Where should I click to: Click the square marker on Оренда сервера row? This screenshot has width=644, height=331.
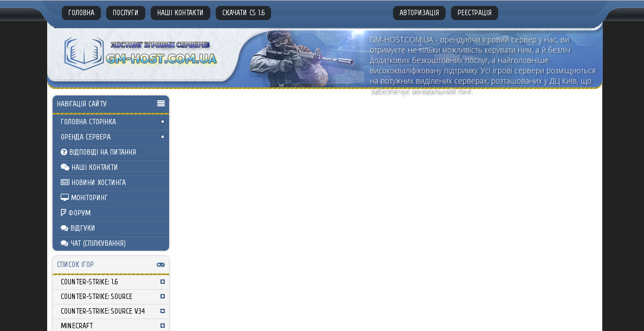pyautogui.click(x=163, y=137)
